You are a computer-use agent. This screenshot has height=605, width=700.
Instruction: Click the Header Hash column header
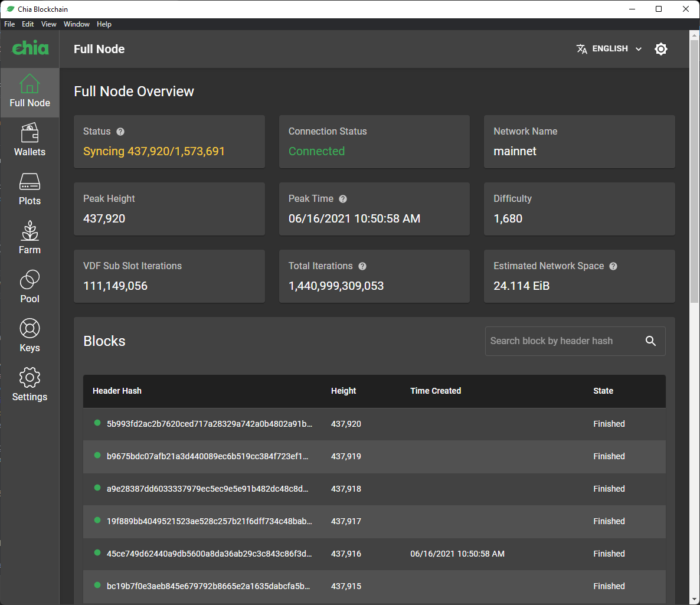click(117, 391)
